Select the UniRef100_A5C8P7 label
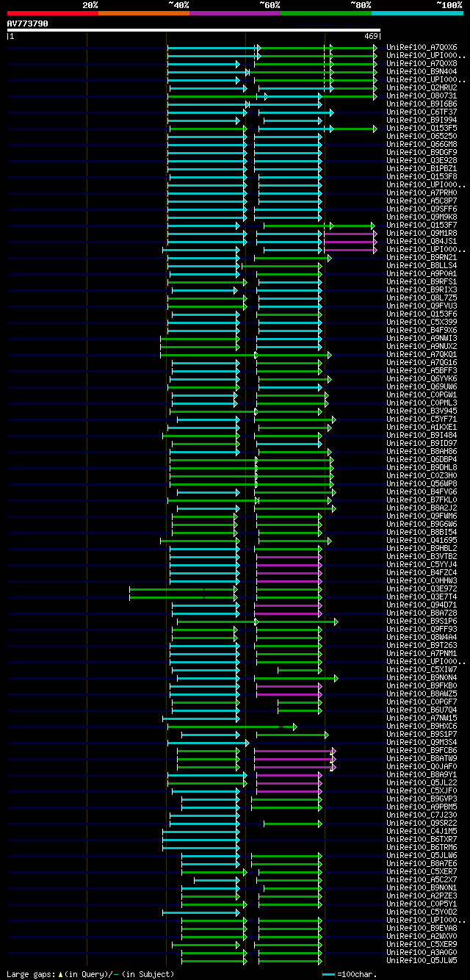470x980 pixels. pos(422,201)
